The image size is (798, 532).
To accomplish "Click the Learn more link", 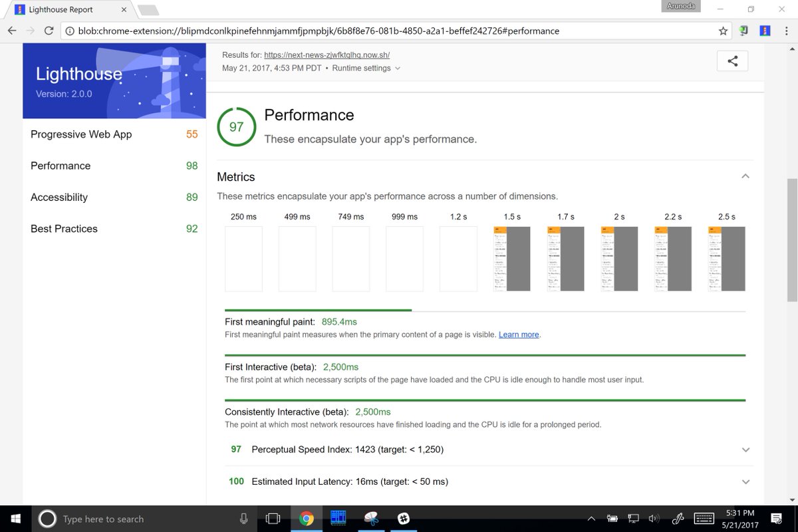I will [519, 334].
